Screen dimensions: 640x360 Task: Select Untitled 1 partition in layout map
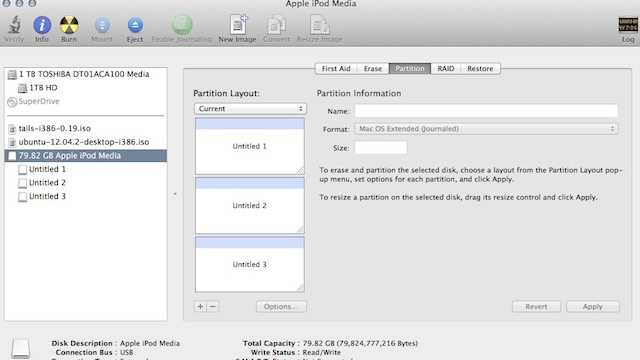(249, 146)
